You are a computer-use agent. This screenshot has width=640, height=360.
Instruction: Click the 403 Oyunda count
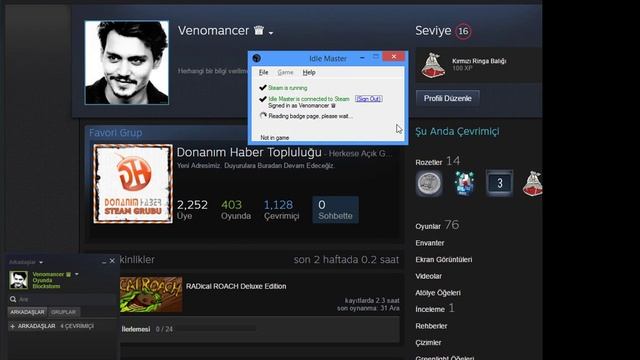pos(236,209)
